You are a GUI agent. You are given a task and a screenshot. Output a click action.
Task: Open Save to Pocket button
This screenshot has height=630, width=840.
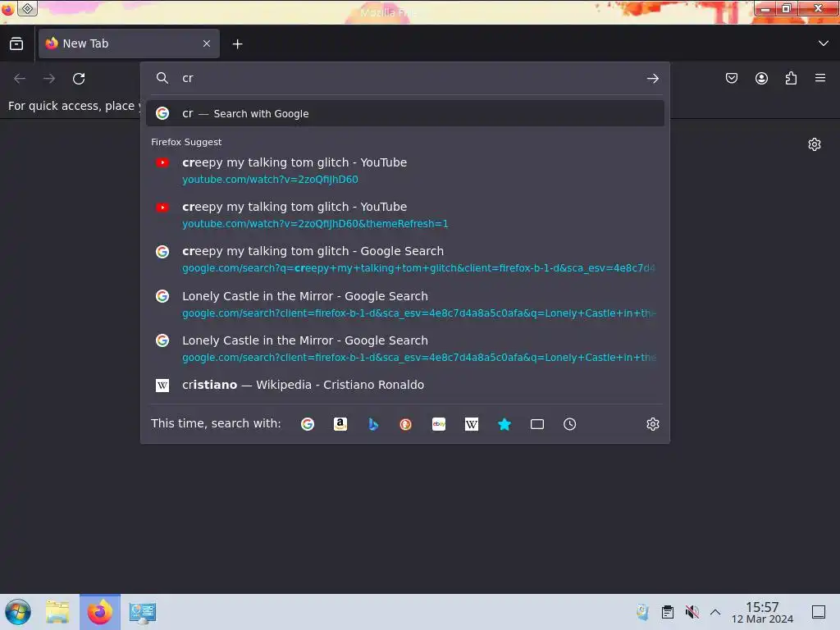(731, 78)
